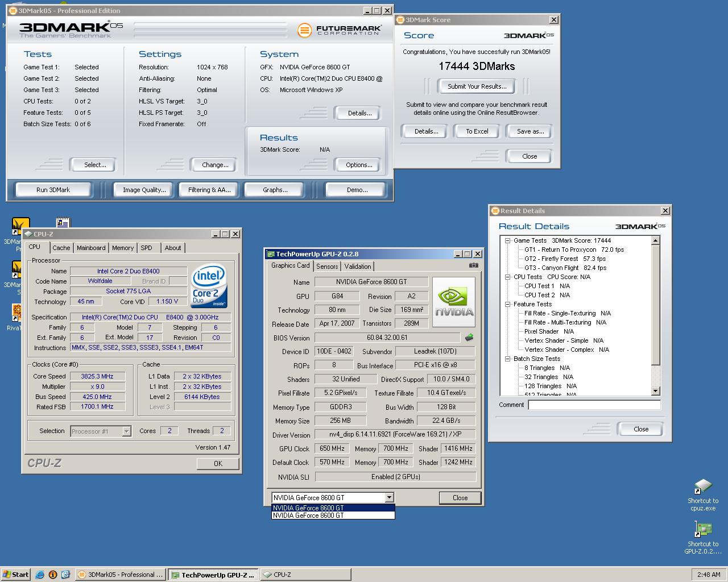Screen dimensions: 728x582
Task: Click the 3DMark Score window title icon
Action: pos(400,20)
